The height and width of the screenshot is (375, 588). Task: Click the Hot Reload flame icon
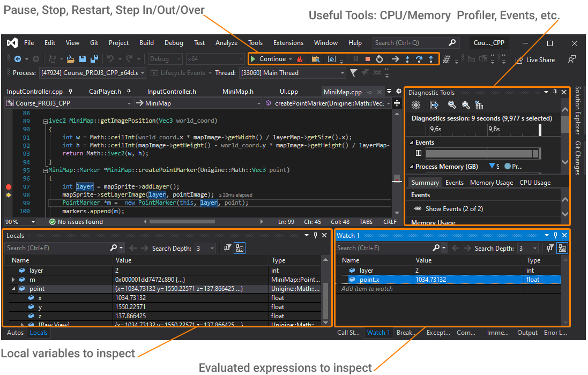coord(300,59)
